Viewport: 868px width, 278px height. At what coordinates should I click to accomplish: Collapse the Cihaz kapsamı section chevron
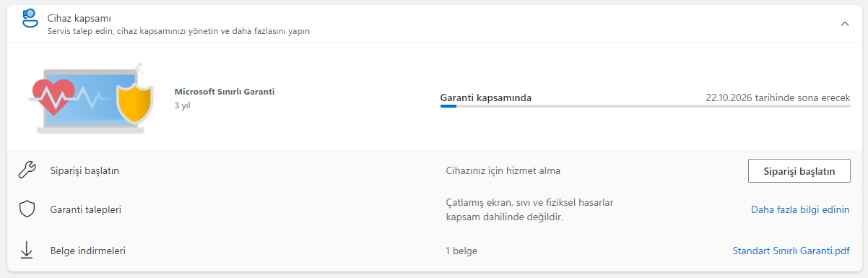845,24
